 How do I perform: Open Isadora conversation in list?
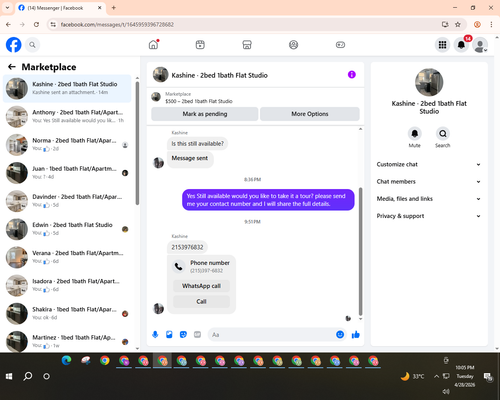tap(67, 285)
